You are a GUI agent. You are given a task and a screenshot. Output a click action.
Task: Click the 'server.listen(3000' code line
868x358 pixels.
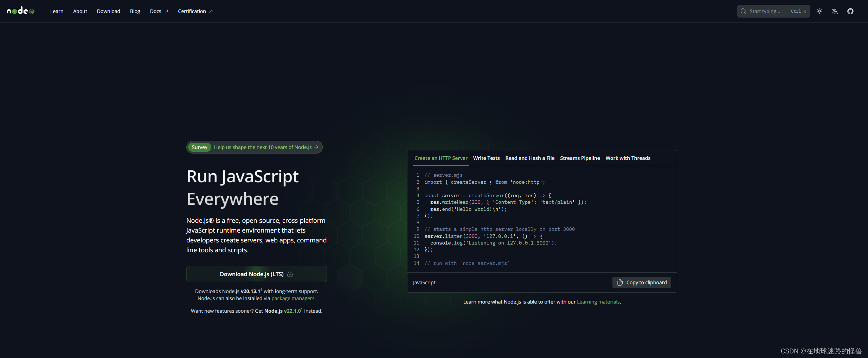(483, 236)
